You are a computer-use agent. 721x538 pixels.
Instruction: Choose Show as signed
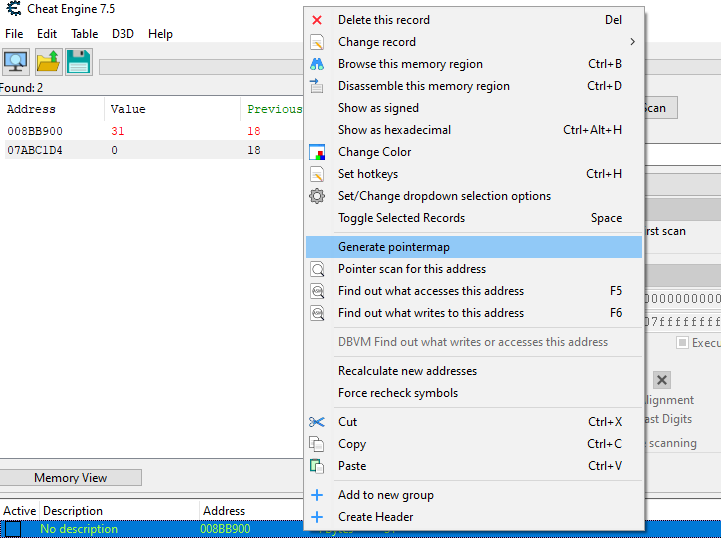coord(474,108)
